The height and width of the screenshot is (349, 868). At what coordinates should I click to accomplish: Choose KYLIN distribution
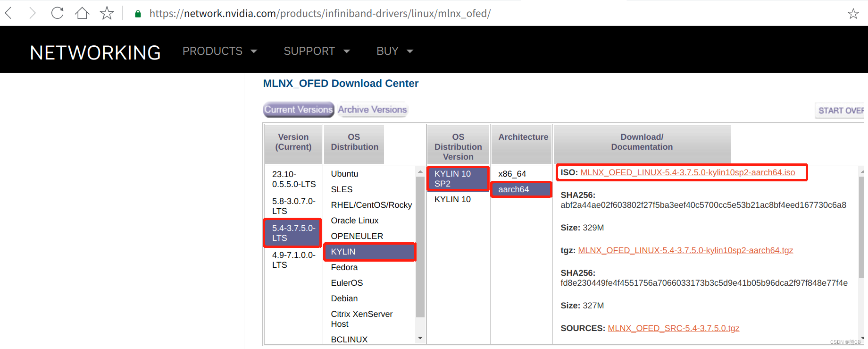click(x=370, y=252)
